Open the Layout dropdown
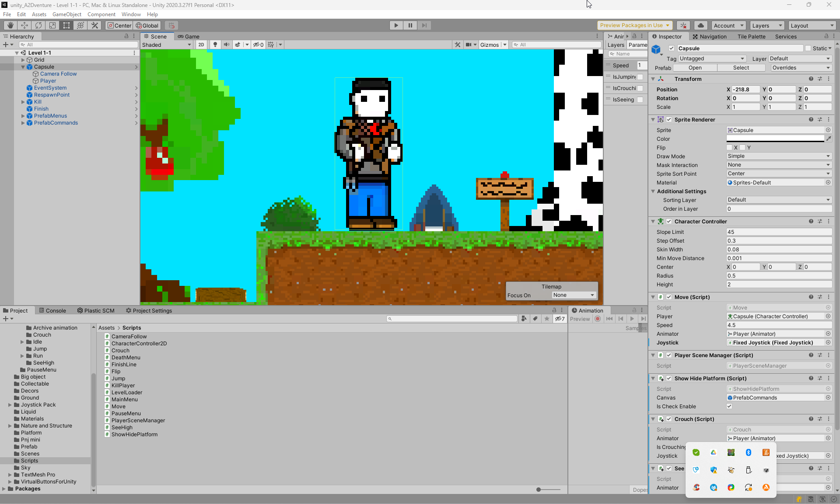This screenshot has width=840, height=504. click(x=812, y=25)
